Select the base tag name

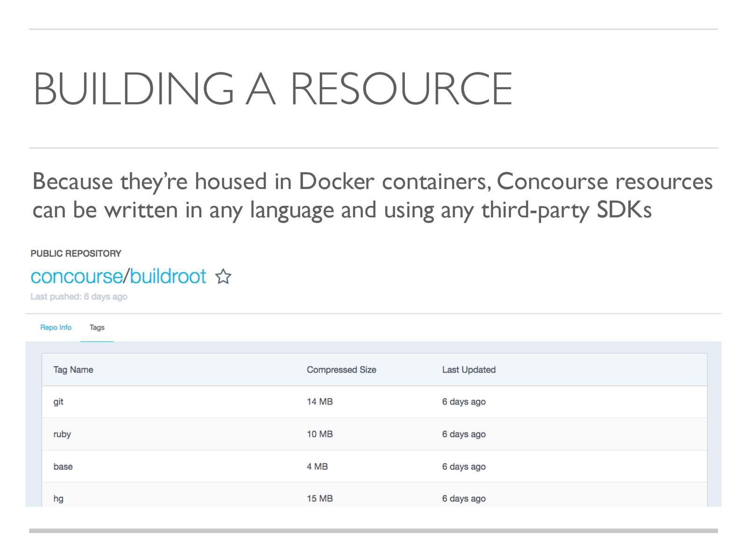(63, 467)
